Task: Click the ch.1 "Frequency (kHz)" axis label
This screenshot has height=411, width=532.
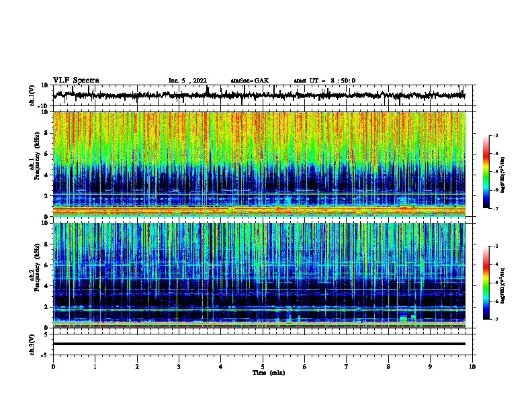Action: coord(38,156)
